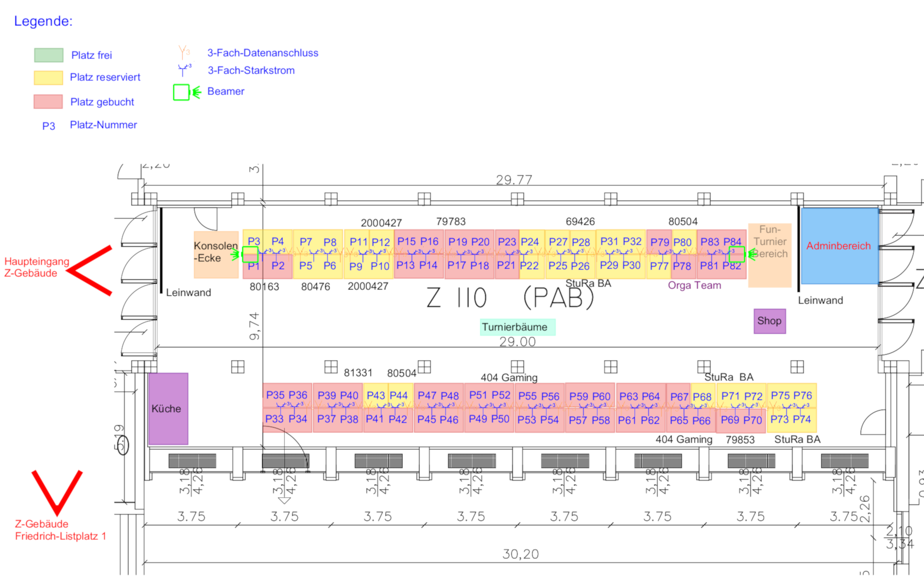Click the red Z-Gebäude Friedrich-Listplatz arrow
The height and width of the screenshot is (582, 924).
pyautogui.click(x=57, y=492)
